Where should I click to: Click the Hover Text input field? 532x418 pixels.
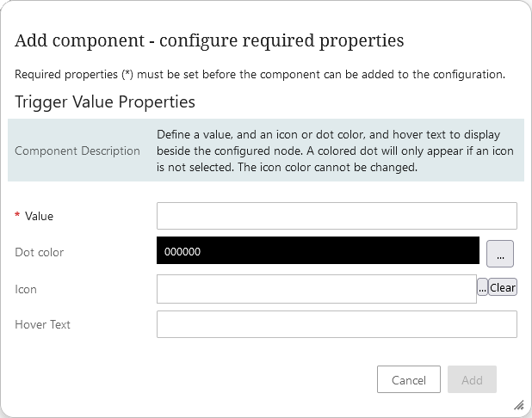click(337, 324)
